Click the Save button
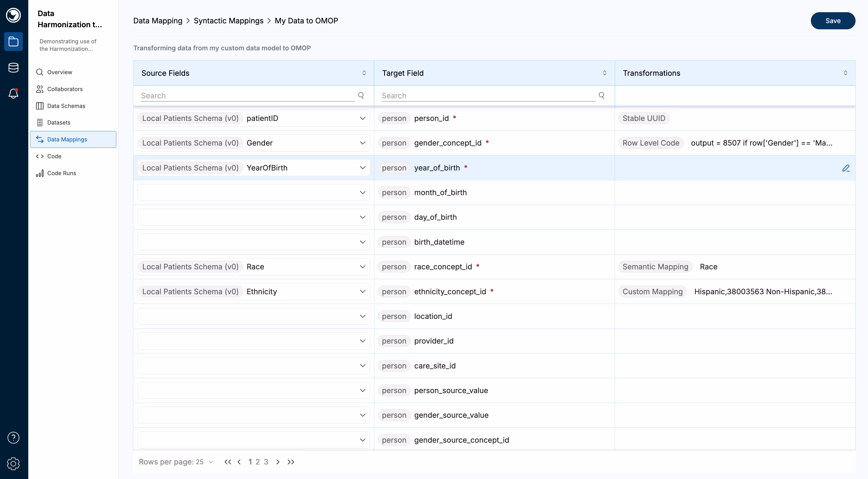868x479 pixels. pyautogui.click(x=833, y=21)
